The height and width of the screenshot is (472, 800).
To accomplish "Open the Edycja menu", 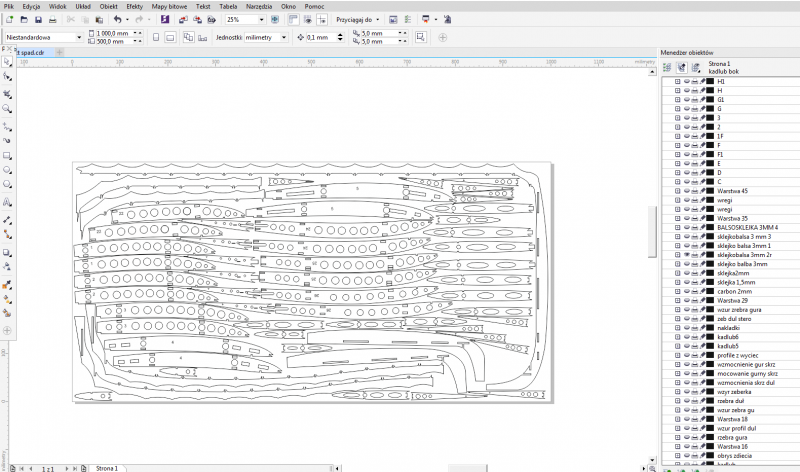I will 31,6.
